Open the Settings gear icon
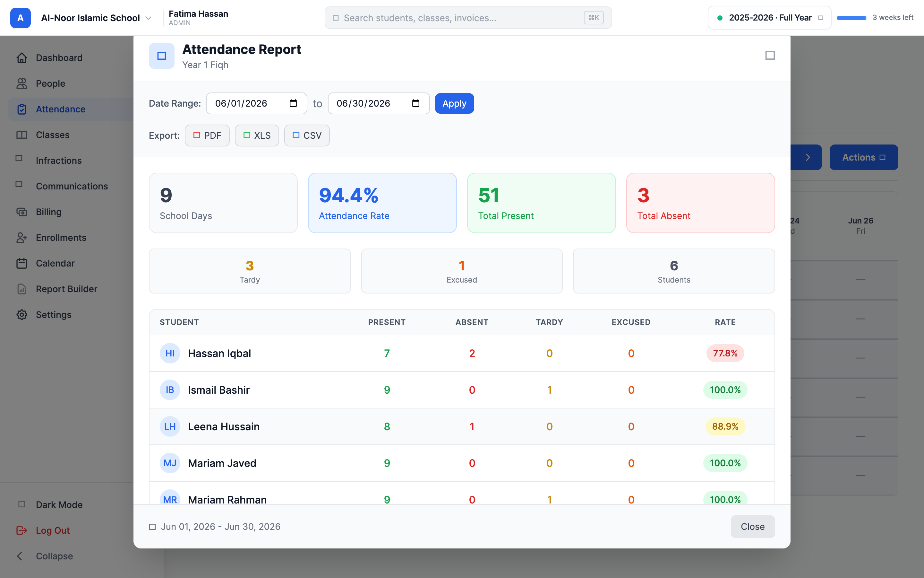This screenshot has height=578, width=924. point(22,315)
